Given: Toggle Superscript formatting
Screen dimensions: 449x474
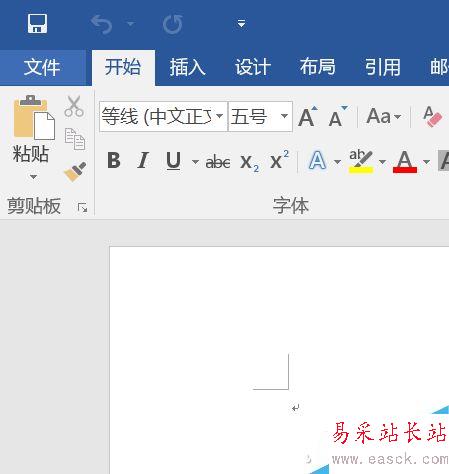Looking at the screenshot, I should [279, 160].
